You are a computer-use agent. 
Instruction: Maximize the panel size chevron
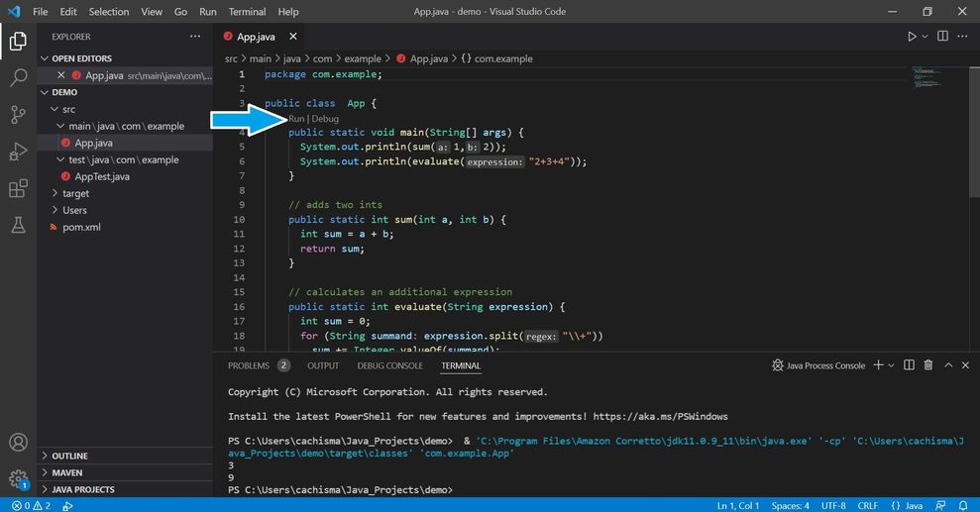click(948, 365)
